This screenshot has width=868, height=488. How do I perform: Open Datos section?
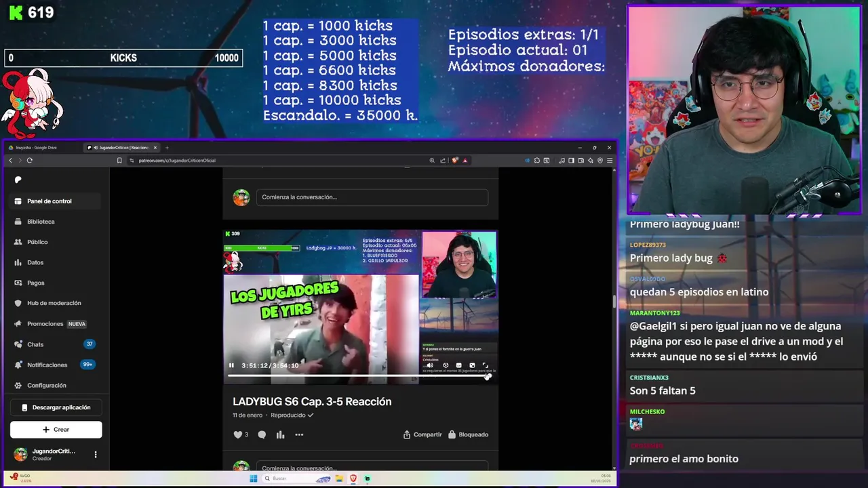56,262
